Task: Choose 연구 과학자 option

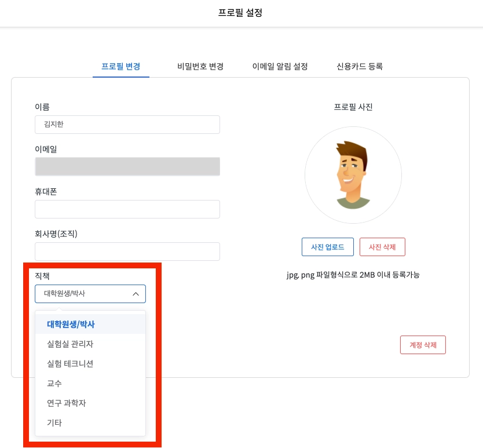Action: [90, 403]
